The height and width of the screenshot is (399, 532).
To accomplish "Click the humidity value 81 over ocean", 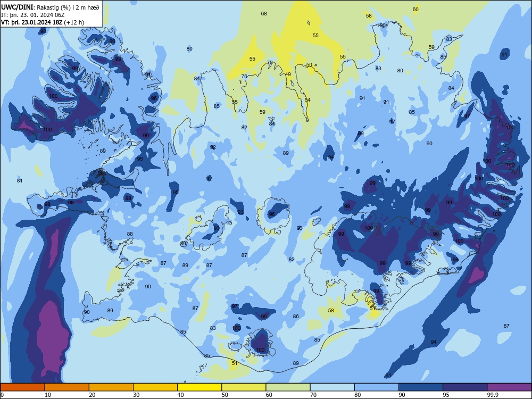I will pyautogui.click(x=20, y=180).
